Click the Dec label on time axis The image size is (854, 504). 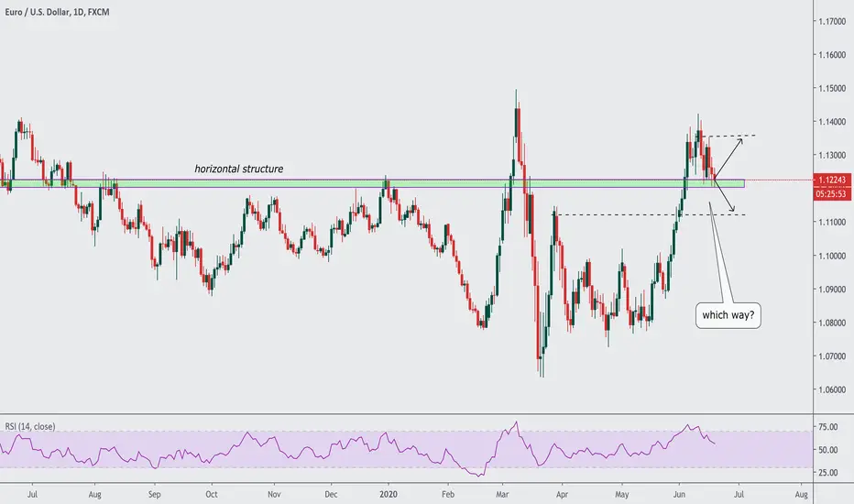331,495
